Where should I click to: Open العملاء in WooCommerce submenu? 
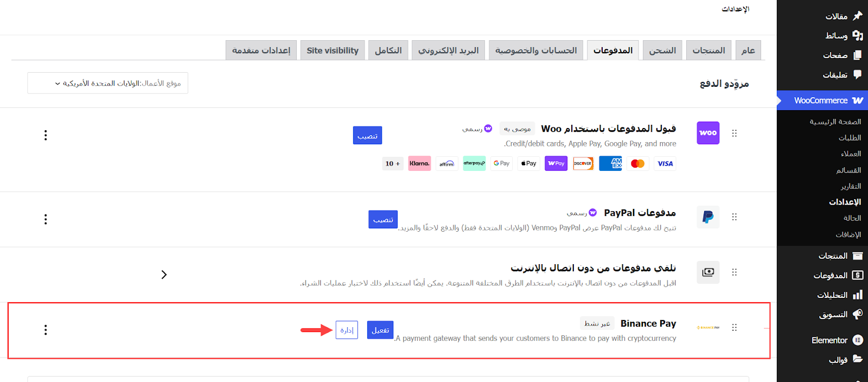coord(851,154)
